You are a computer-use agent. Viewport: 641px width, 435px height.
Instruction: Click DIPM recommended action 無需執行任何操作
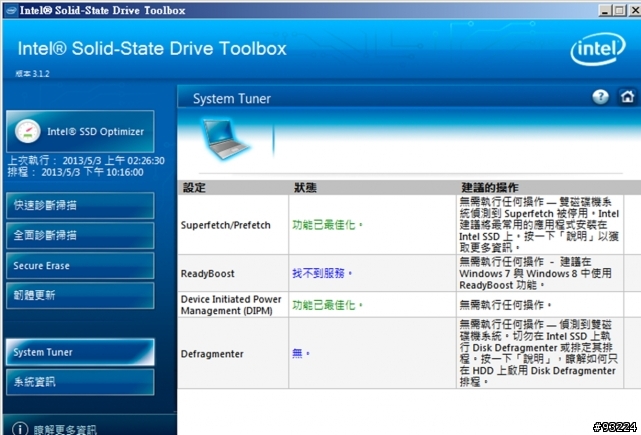(x=505, y=305)
